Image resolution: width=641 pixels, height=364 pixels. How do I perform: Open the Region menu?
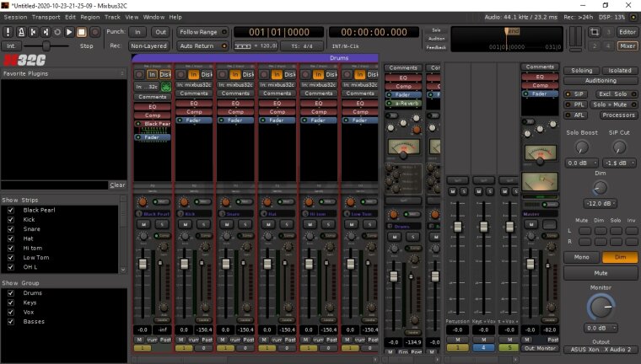[89, 17]
